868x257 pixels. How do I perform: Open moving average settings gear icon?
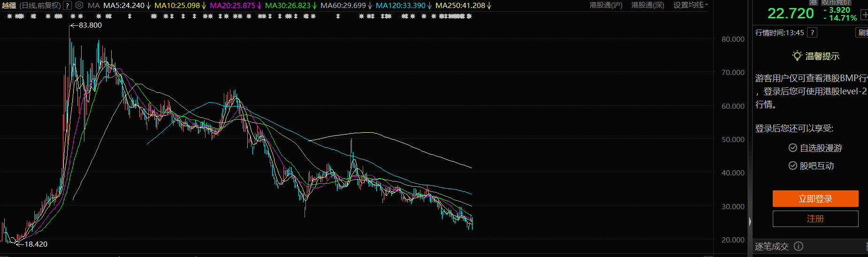click(x=79, y=6)
